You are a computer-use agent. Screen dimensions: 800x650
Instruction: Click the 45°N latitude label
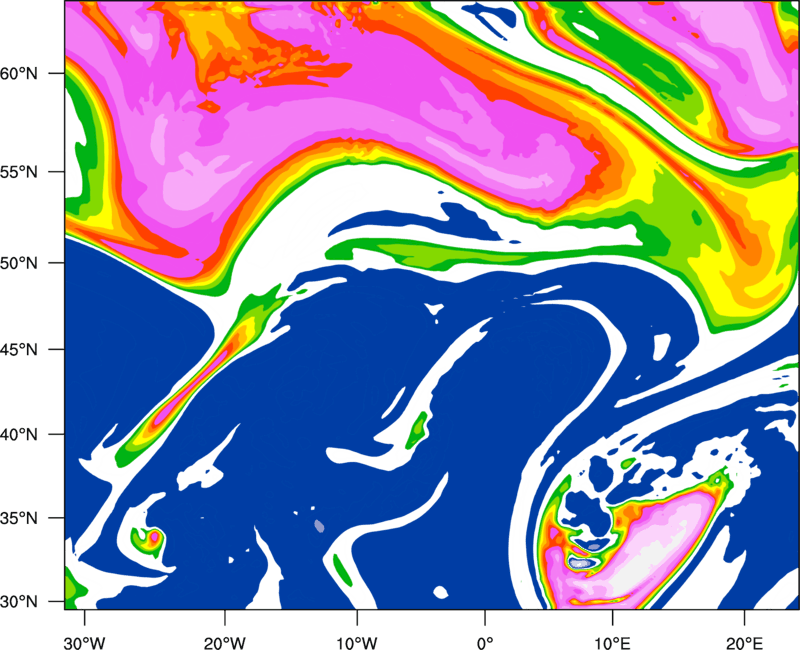pyautogui.click(x=19, y=349)
